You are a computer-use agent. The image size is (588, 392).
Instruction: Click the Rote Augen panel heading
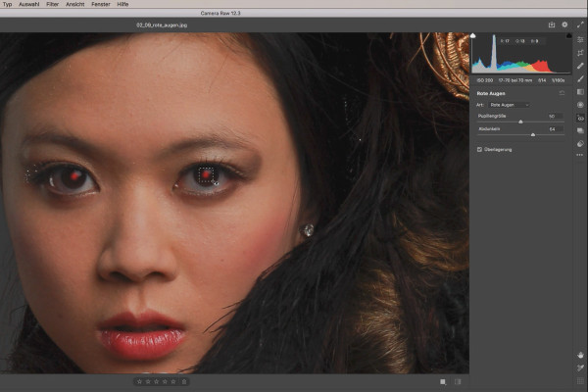point(491,93)
